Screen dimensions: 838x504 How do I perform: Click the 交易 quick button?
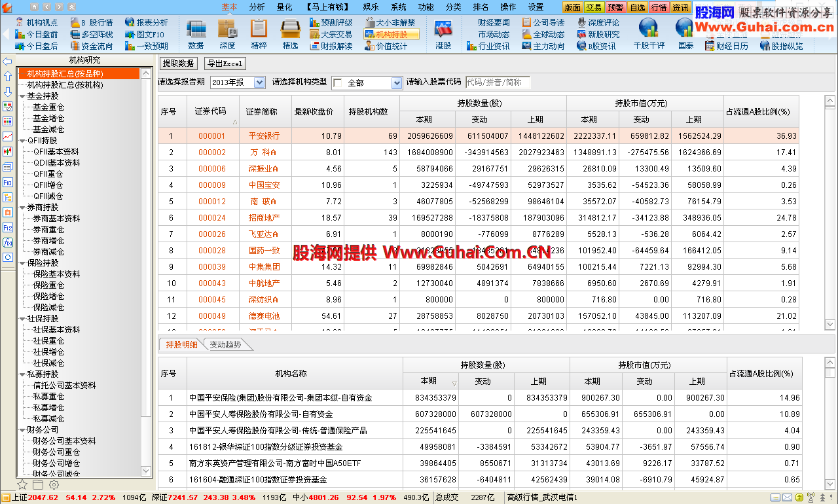point(594,7)
